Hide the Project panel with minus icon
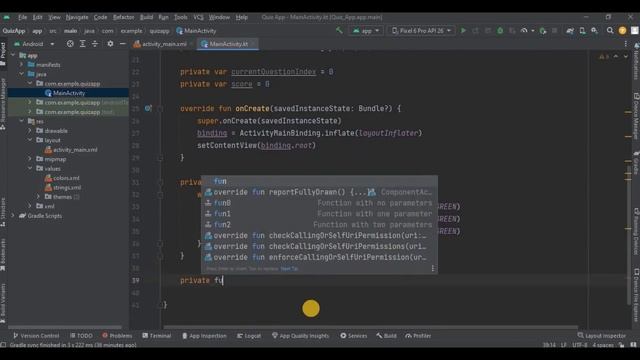 (122, 44)
